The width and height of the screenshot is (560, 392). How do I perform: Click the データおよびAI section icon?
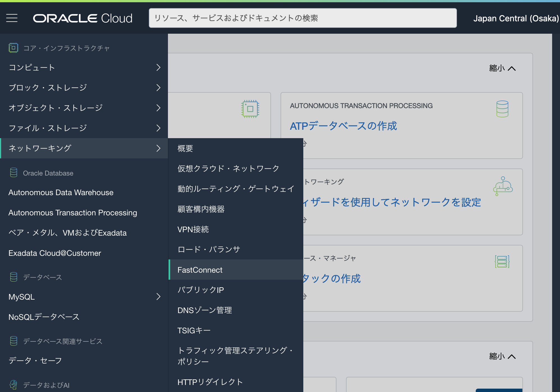pyautogui.click(x=13, y=385)
